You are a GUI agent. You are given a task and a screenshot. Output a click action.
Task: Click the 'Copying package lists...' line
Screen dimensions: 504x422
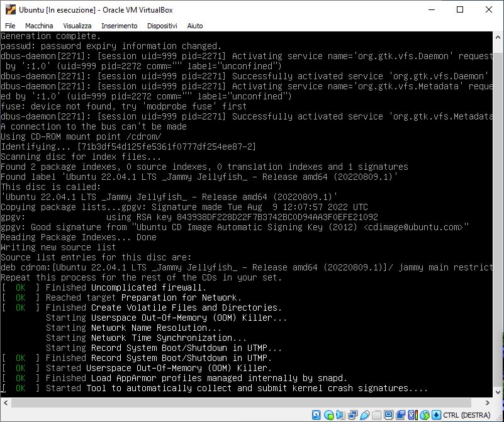pos(184,207)
